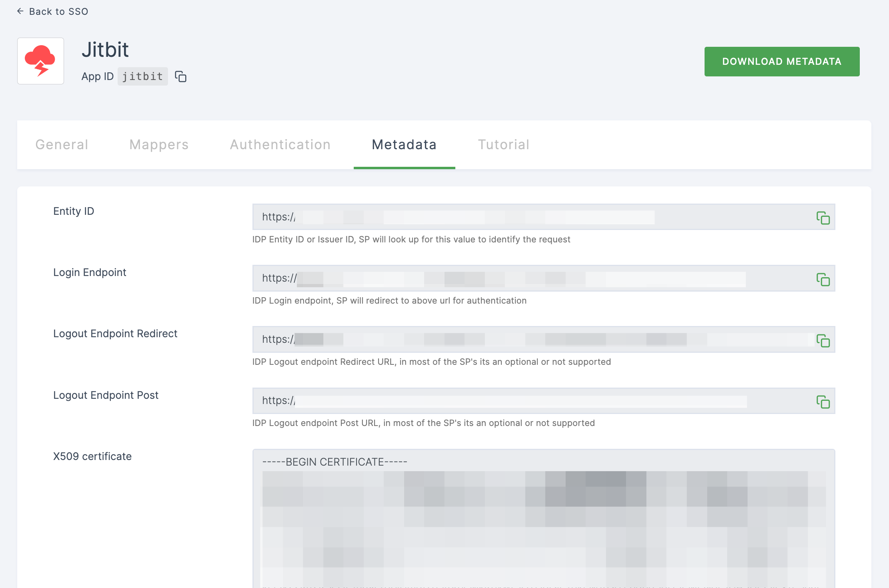This screenshot has height=588, width=889.
Task: Click the 'IDP Login endpoint' helper text
Action: point(389,300)
